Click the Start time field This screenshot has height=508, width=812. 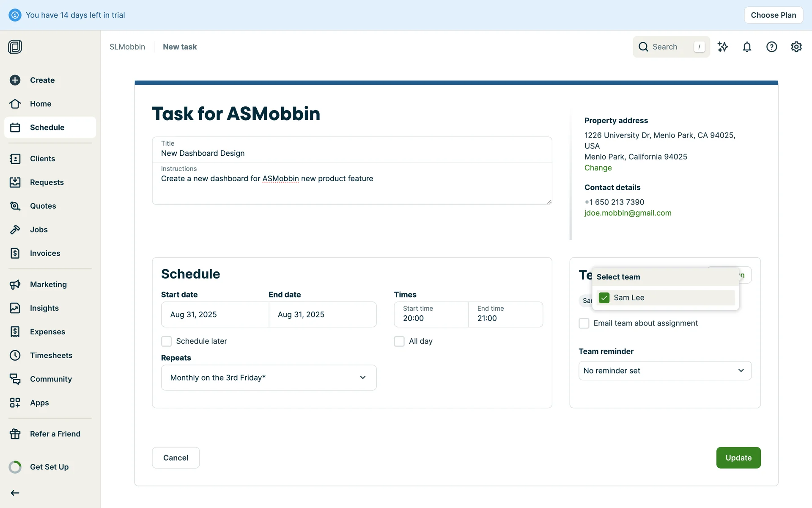coord(431,315)
